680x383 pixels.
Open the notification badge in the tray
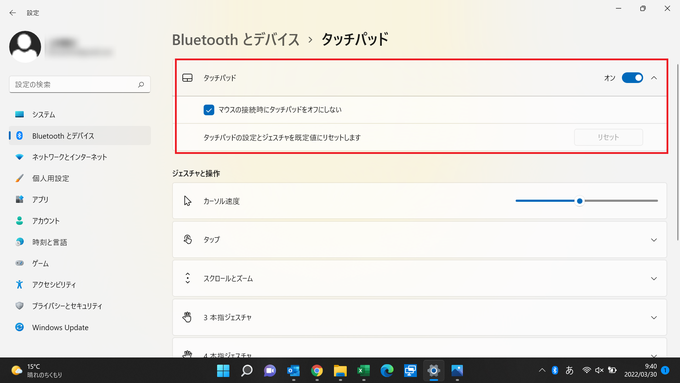[x=665, y=370]
